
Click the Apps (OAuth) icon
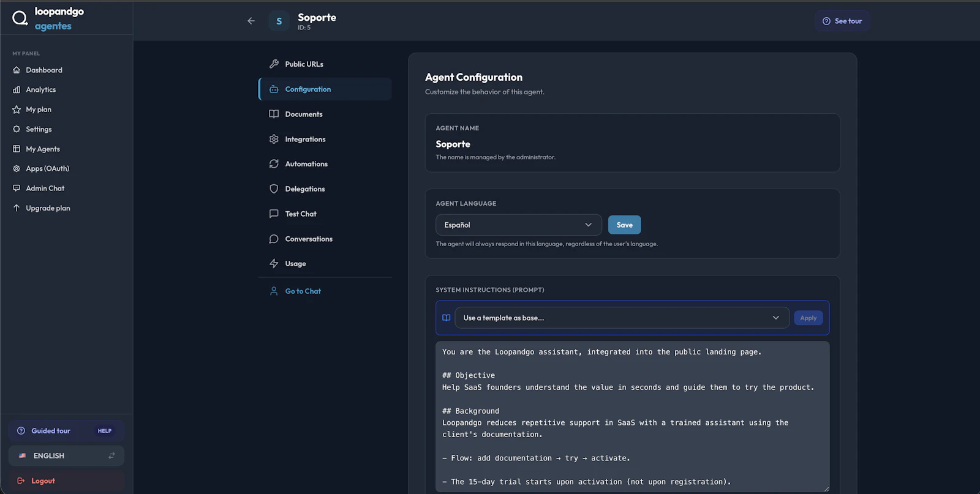click(x=17, y=168)
